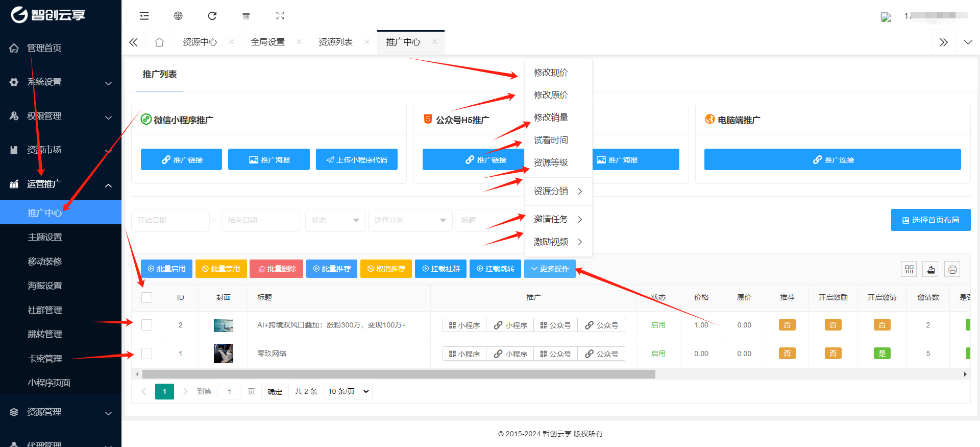Expand the 激励视频 submenu
This screenshot has width=980, height=447.
[x=558, y=242]
